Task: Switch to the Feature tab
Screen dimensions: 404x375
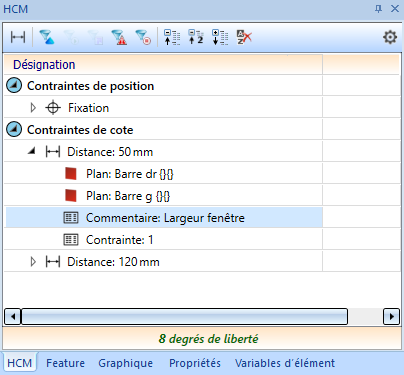Action: tap(65, 363)
